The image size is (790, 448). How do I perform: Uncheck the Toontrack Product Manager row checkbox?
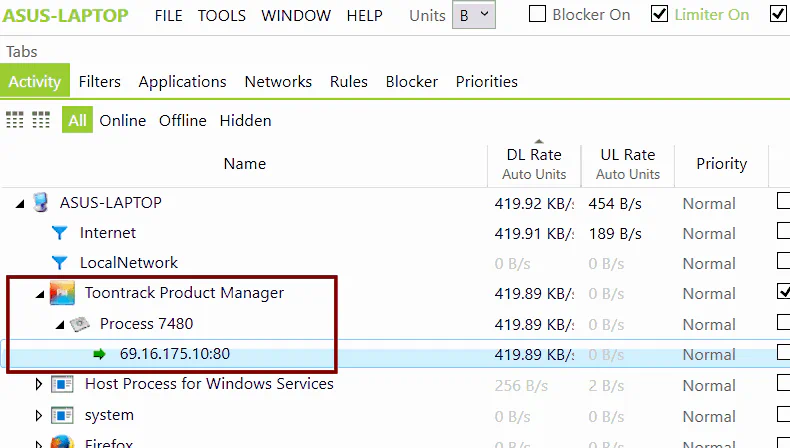tap(783, 291)
